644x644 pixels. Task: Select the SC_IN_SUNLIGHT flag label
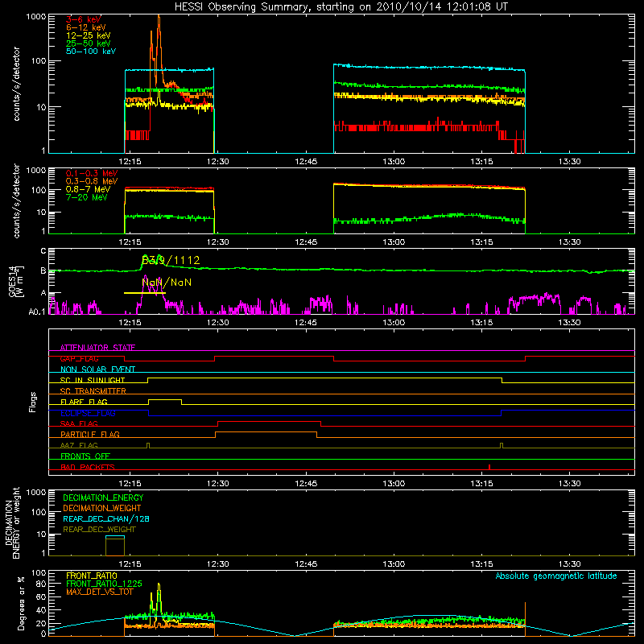pyautogui.click(x=93, y=380)
